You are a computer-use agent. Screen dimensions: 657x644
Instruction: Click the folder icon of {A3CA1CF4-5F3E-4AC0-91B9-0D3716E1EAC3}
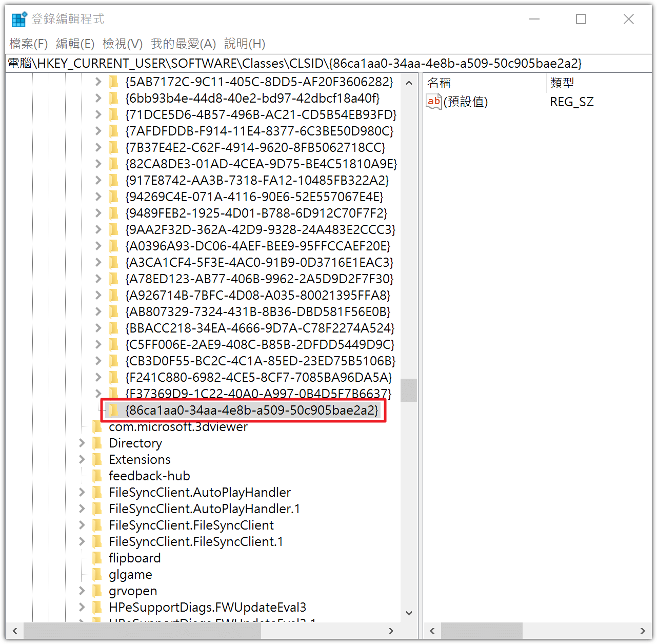pos(113,262)
